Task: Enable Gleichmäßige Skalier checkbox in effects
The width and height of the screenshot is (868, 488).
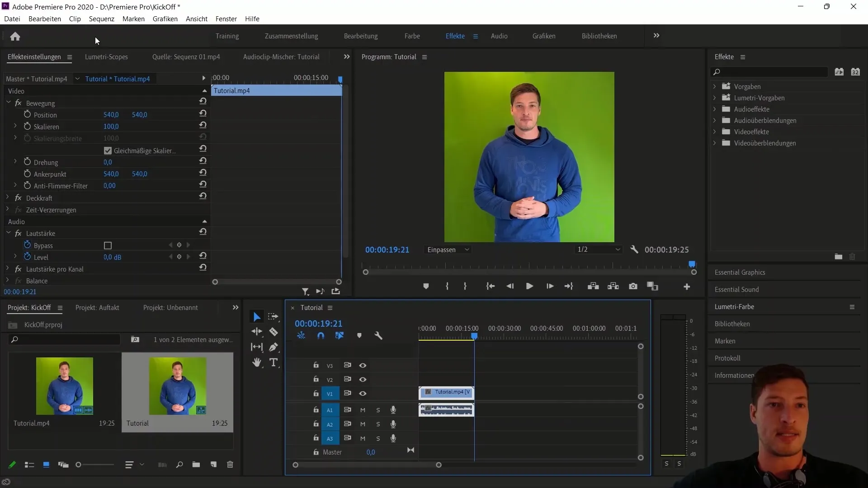Action: pyautogui.click(x=108, y=150)
